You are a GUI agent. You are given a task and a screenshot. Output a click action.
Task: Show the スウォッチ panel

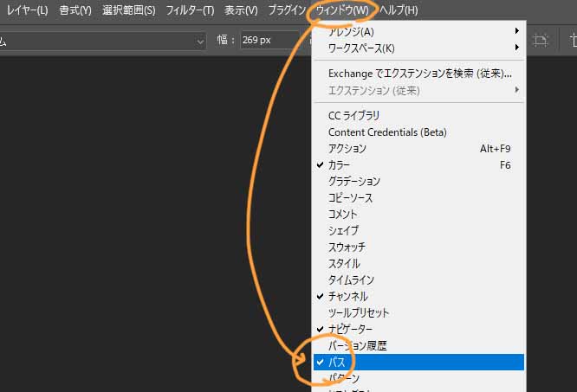(347, 247)
